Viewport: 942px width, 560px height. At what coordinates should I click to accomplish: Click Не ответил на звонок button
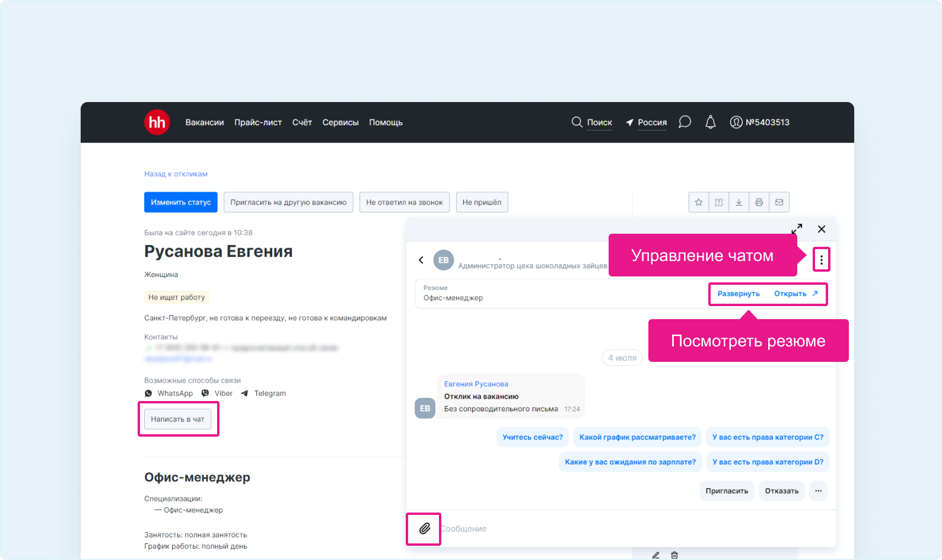[x=405, y=202]
